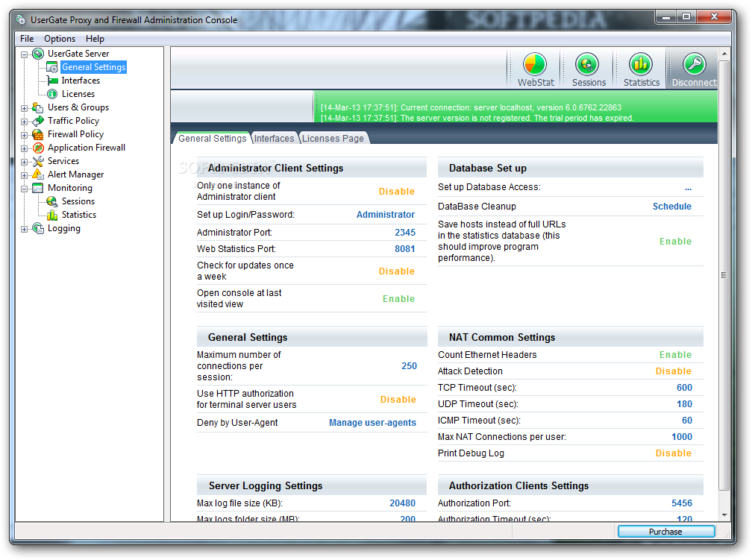Click the Alert Manager warning icon

pyautogui.click(x=38, y=174)
